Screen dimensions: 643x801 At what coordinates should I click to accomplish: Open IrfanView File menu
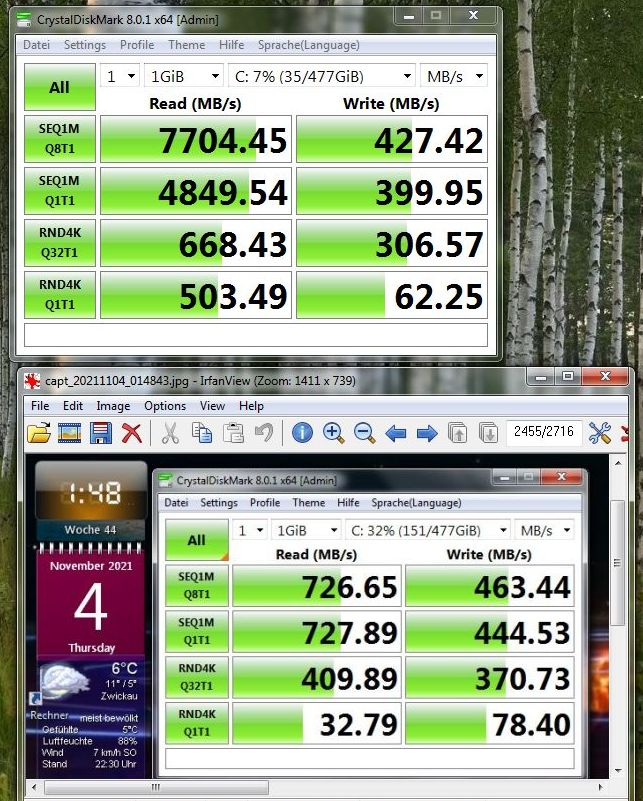point(40,406)
